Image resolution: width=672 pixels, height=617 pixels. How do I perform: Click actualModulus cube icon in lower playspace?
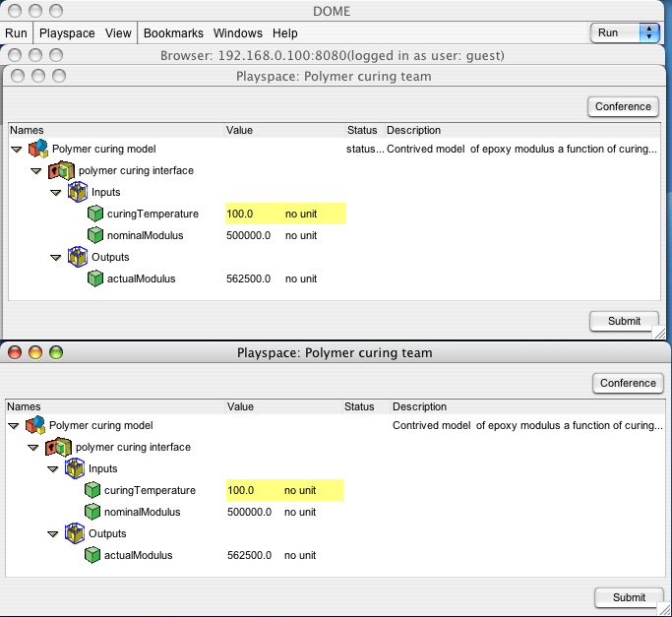tap(92, 555)
